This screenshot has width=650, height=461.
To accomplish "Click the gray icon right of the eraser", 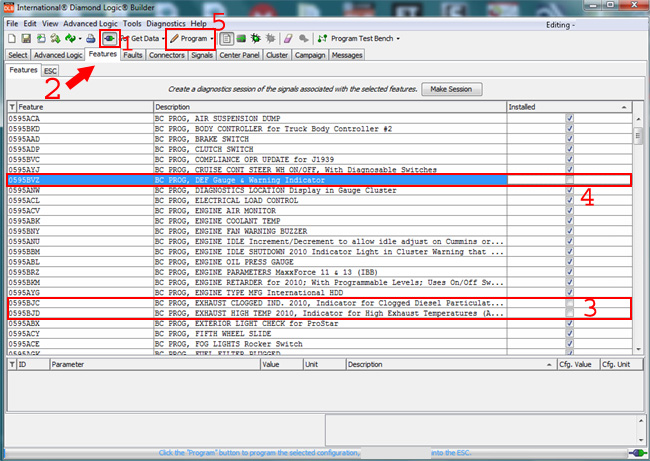I will [x=303, y=39].
